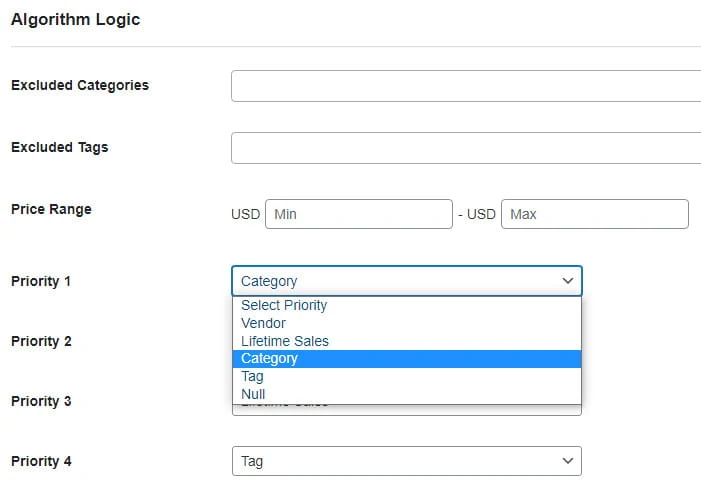701x485 pixels.
Task: Focus the Excluded Tags input field
Action: point(465,148)
